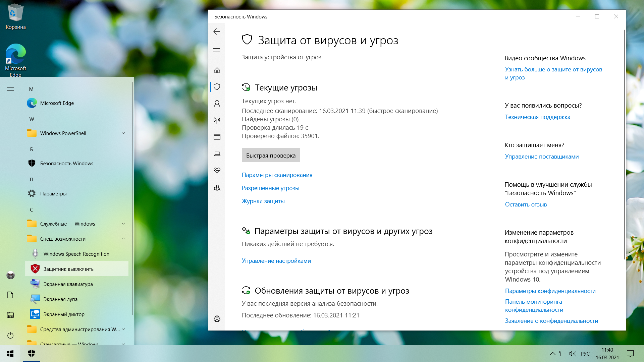Viewport: 644px width, 362px height.
Task: Expand the Служебные — Windows folder
Action: pos(77,224)
